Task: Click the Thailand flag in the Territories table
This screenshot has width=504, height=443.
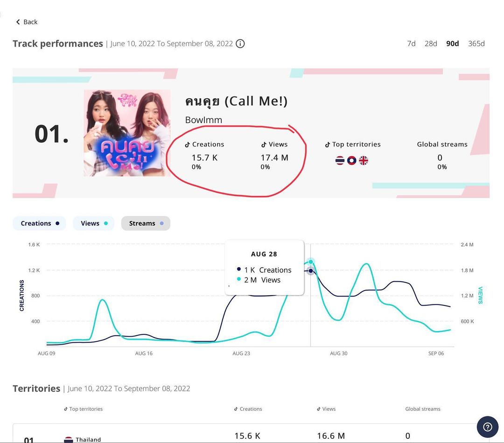Action: [x=69, y=439]
